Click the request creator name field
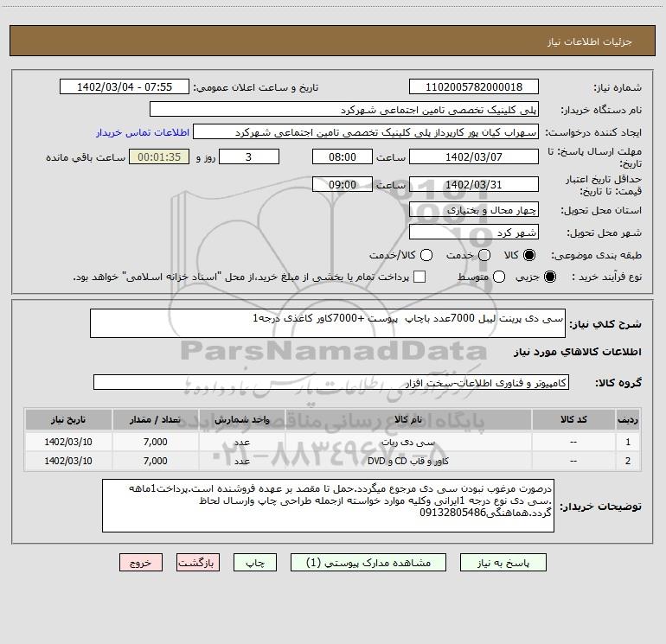This screenshot has height=644, width=666. point(366,132)
